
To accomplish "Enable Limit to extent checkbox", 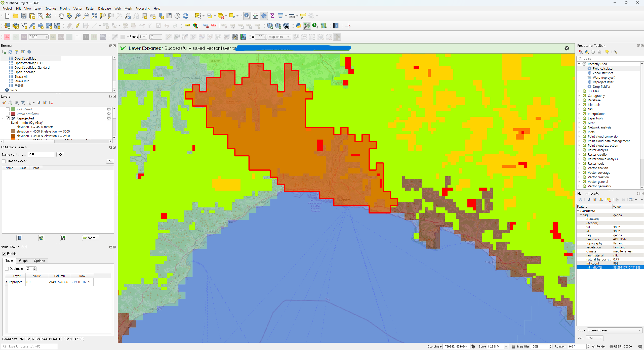I will tap(4, 161).
